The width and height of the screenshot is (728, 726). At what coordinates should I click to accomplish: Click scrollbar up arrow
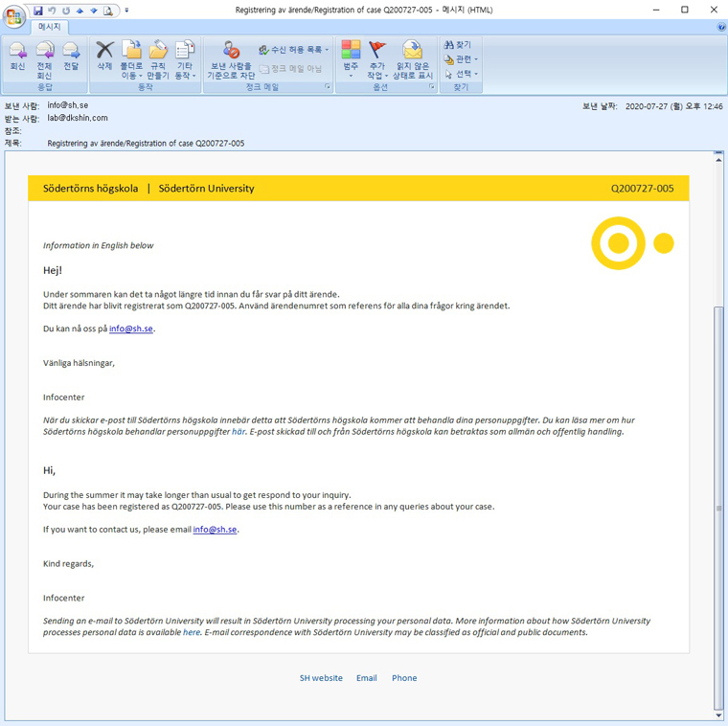click(x=718, y=160)
